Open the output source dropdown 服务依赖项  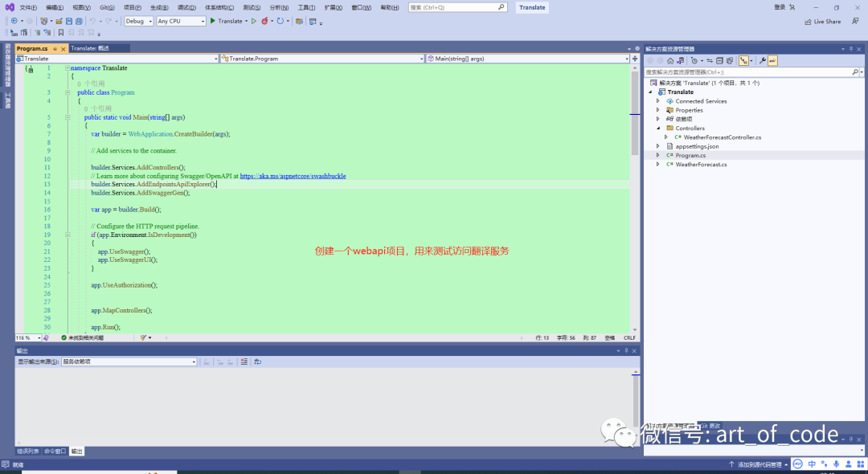[129, 362]
